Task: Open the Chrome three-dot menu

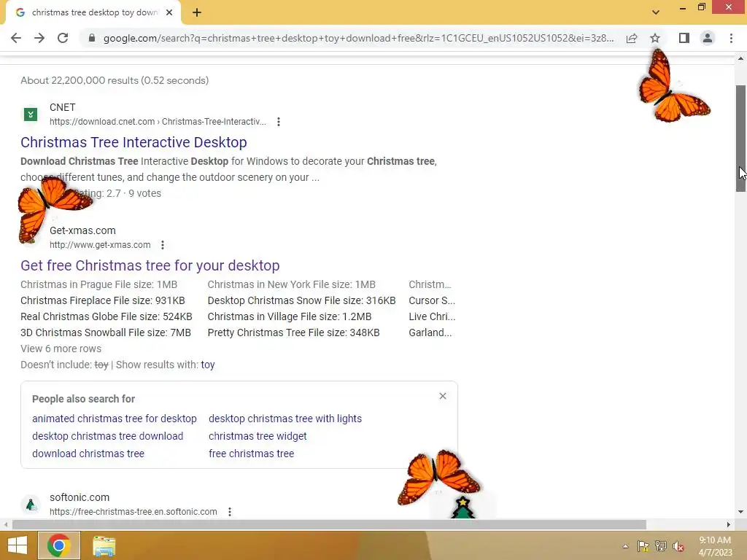Action: point(731,38)
